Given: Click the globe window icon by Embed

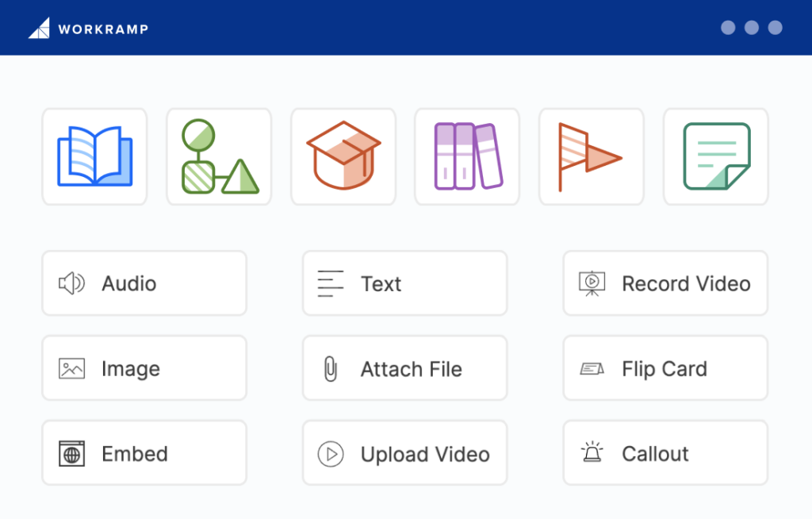Looking at the screenshot, I should click(x=71, y=454).
